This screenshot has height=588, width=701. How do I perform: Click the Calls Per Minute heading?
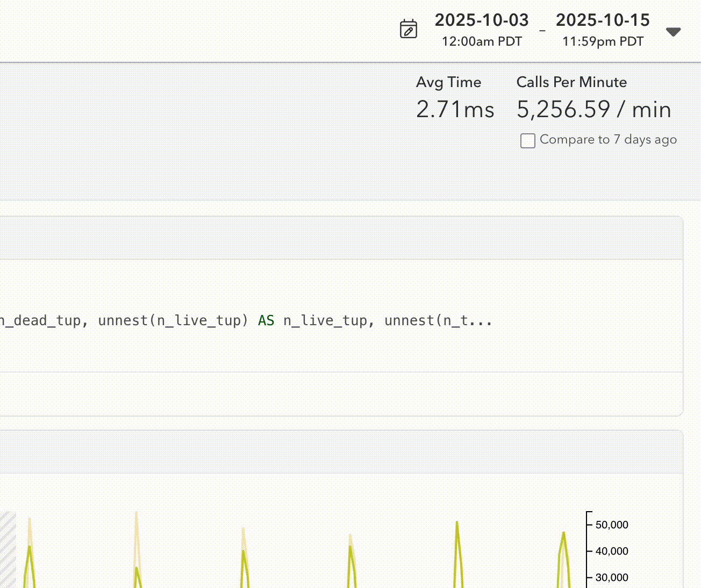pos(571,82)
